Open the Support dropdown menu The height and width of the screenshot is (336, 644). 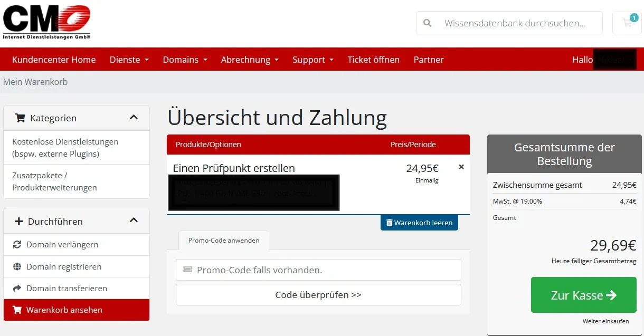pyautogui.click(x=313, y=60)
